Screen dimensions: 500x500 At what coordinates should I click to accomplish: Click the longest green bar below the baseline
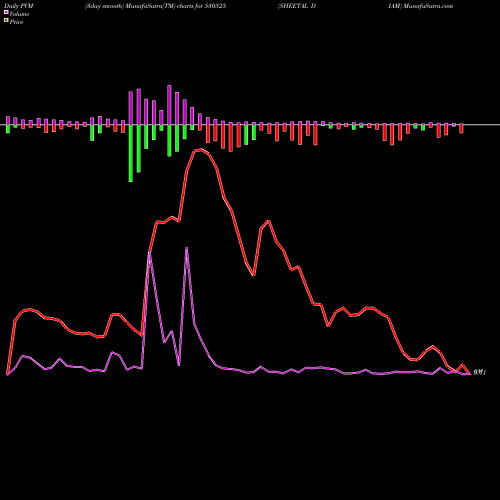coord(131,153)
